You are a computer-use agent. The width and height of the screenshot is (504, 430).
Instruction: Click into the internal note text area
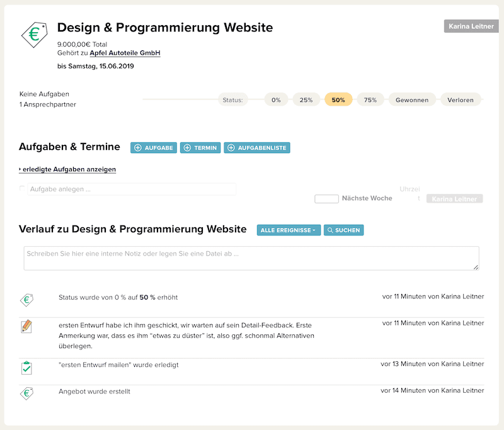coord(251,258)
